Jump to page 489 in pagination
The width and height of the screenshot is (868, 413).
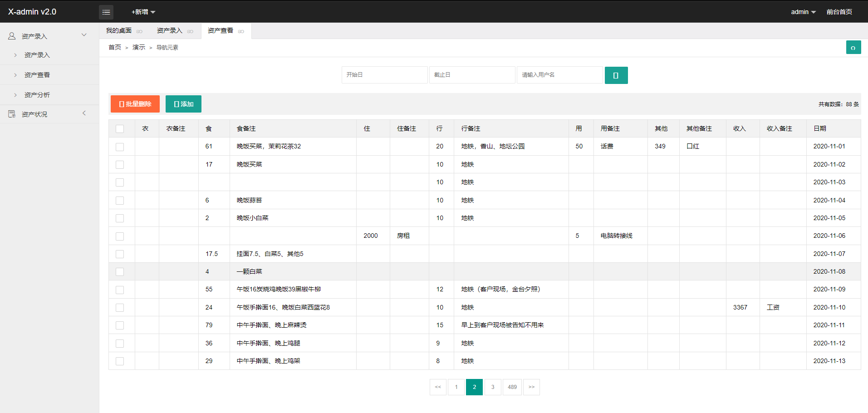pos(512,387)
